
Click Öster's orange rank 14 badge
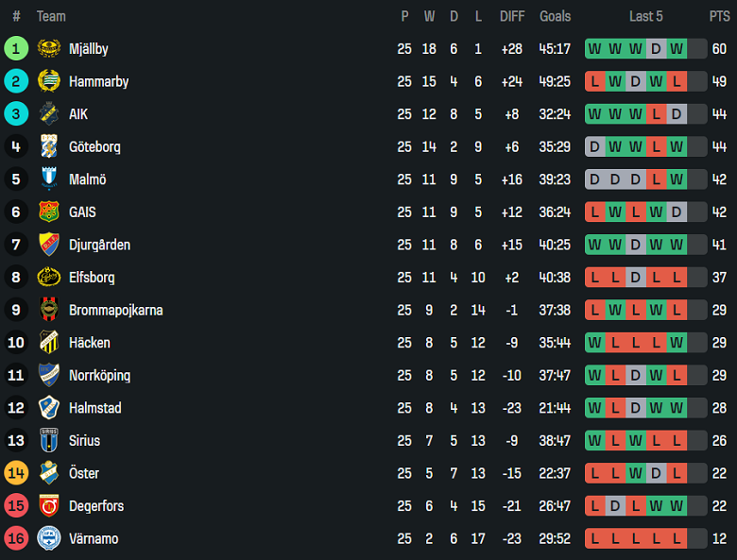pyautogui.click(x=16, y=473)
